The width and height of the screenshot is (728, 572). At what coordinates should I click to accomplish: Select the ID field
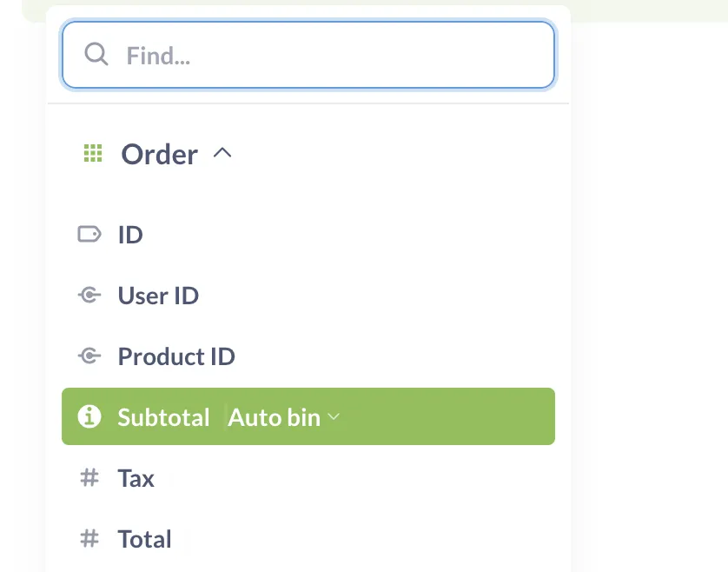point(130,234)
